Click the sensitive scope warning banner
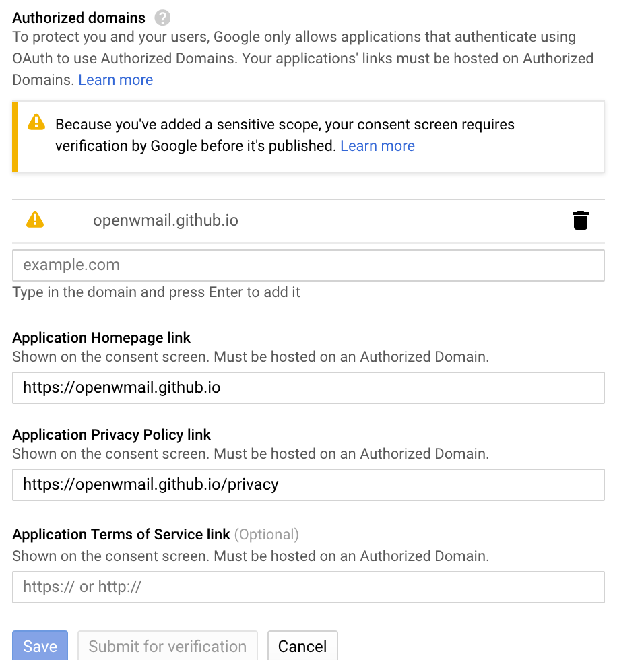 pos(308,135)
